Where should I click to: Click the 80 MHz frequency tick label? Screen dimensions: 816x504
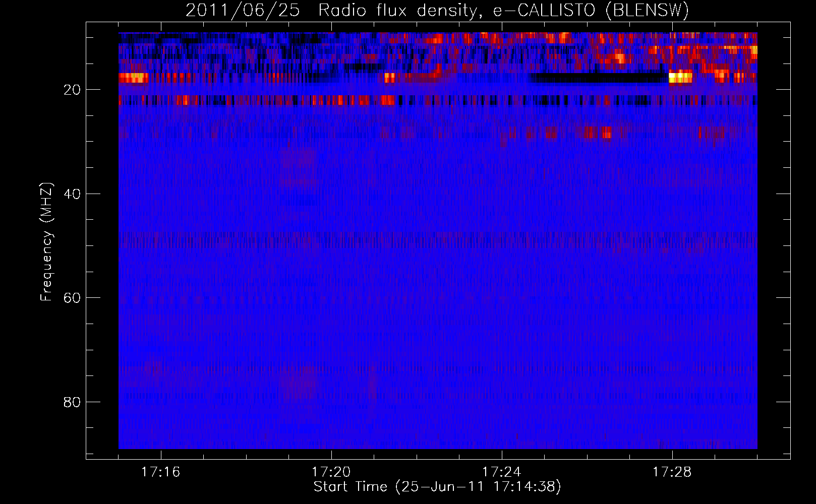[73, 402]
